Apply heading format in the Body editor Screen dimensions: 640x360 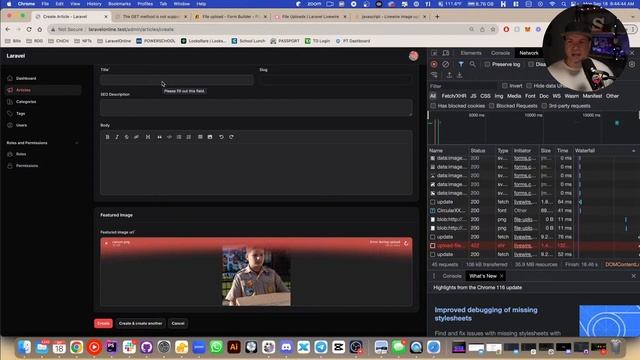click(x=148, y=137)
